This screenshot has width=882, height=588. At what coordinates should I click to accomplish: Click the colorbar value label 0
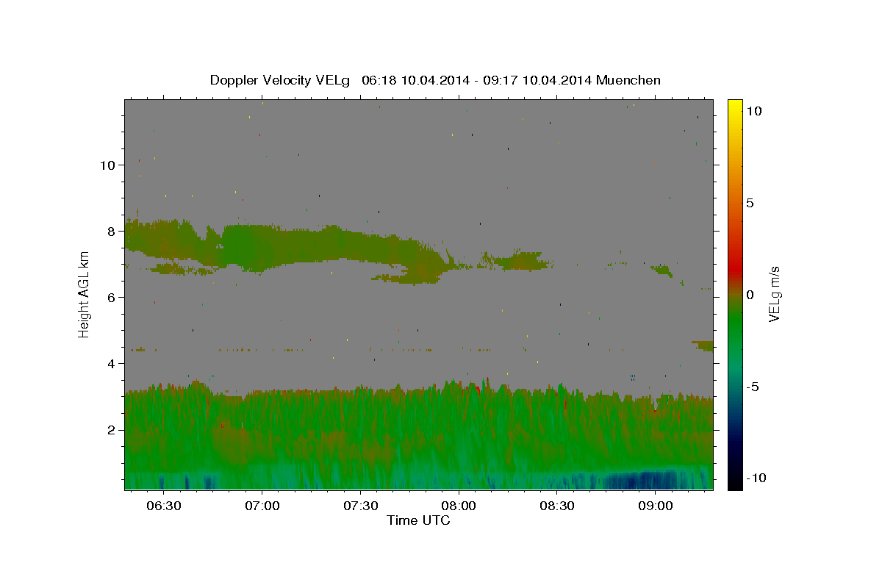tap(750, 295)
